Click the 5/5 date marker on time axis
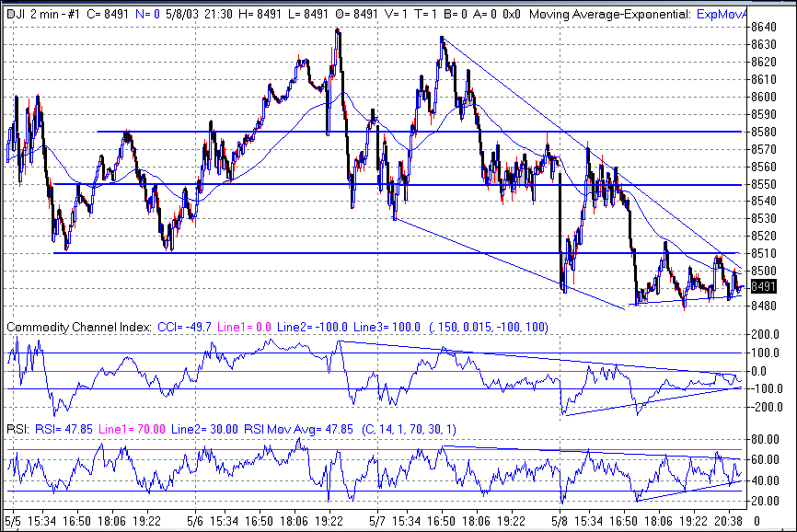The image size is (797, 532). pyautogui.click(x=14, y=520)
